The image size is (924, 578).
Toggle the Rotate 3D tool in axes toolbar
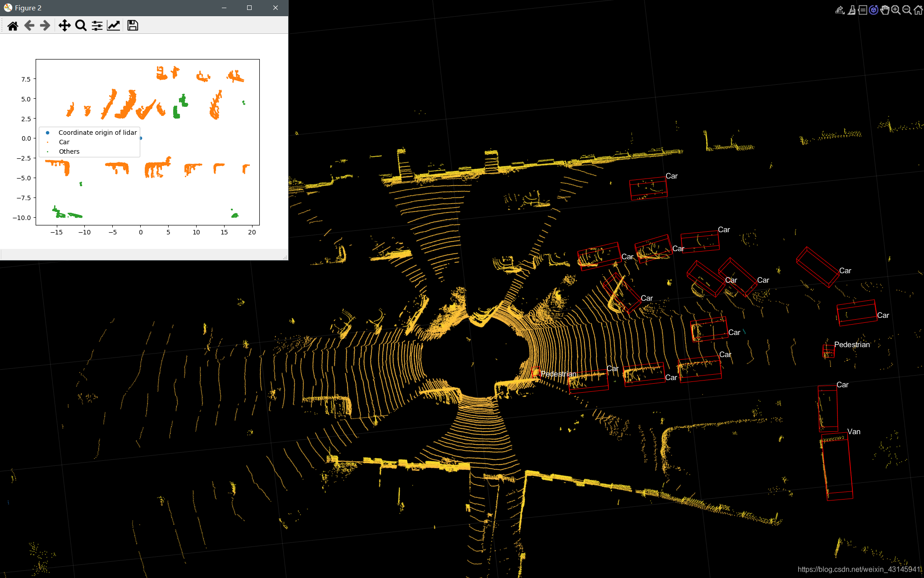[x=873, y=10]
